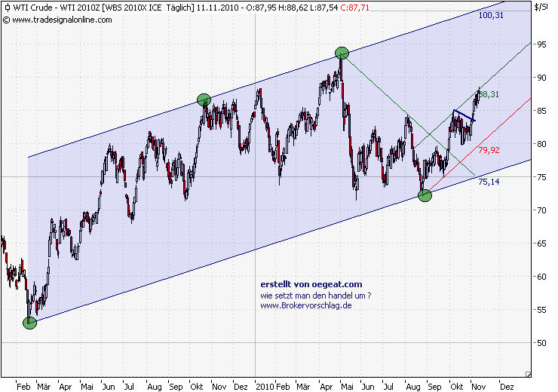Click the 85 value on the price axis
Viewport: 558px width, 392px height.
tap(541, 111)
